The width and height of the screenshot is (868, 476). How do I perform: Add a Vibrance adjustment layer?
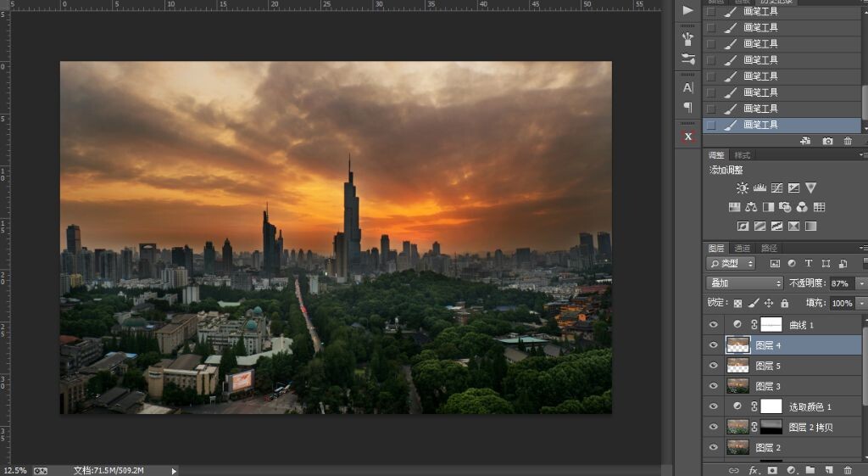[x=811, y=188]
